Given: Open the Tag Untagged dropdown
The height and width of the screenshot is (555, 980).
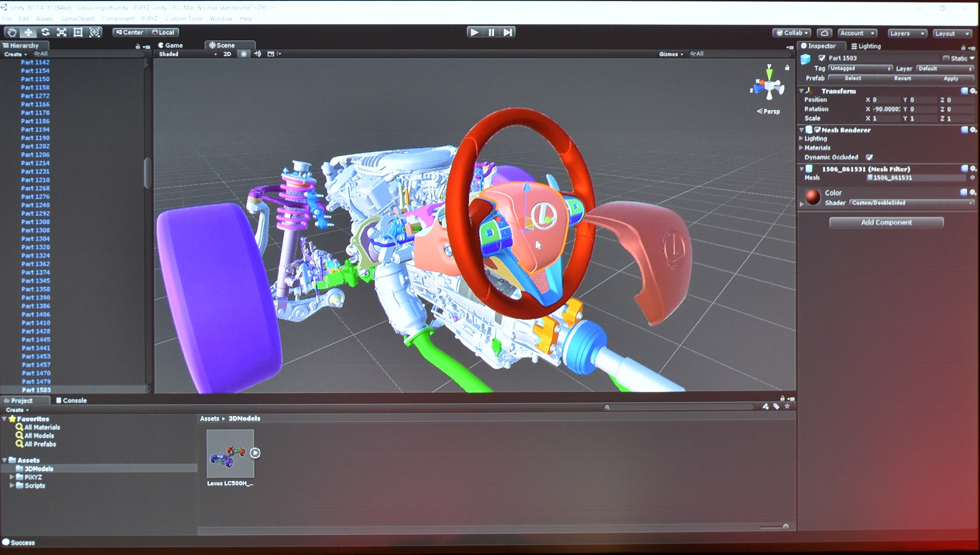Looking at the screenshot, I should (860, 68).
